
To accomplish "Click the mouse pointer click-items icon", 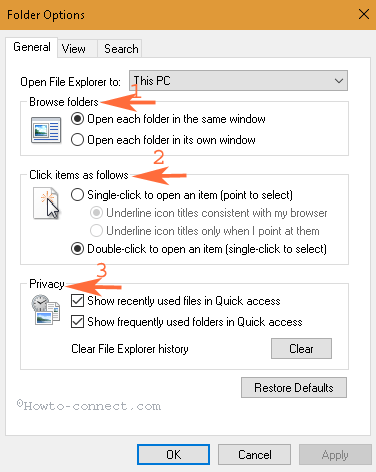I will click(46, 203).
